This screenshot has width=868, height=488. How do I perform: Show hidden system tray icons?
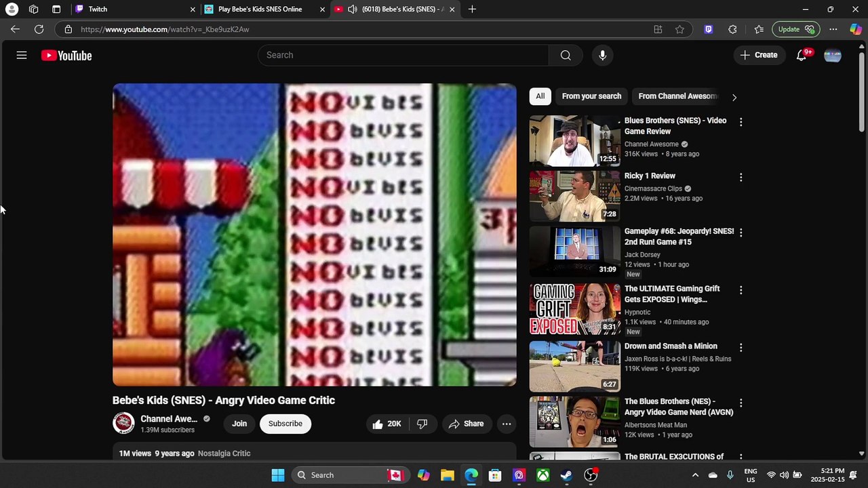click(x=695, y=475)
